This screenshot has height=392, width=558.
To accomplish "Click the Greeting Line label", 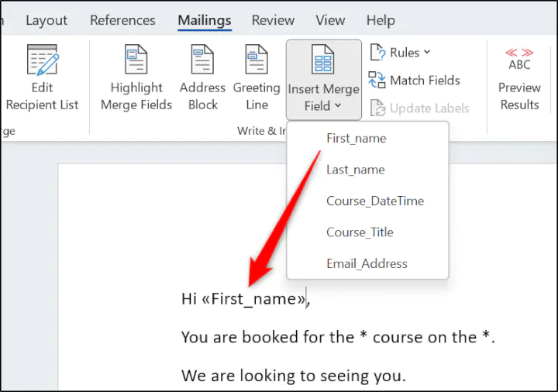I will coord(257,96).
